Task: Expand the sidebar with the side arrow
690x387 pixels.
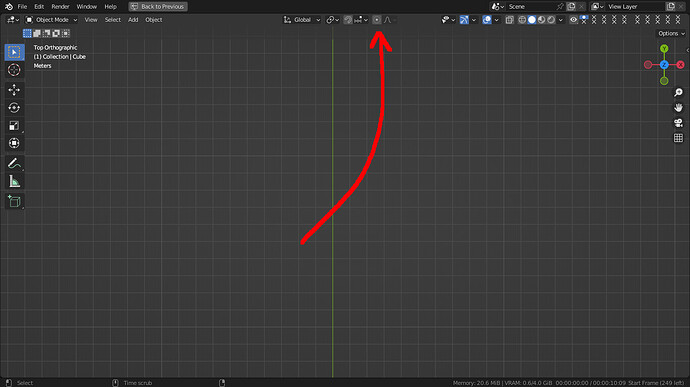Action: point(687,50)
